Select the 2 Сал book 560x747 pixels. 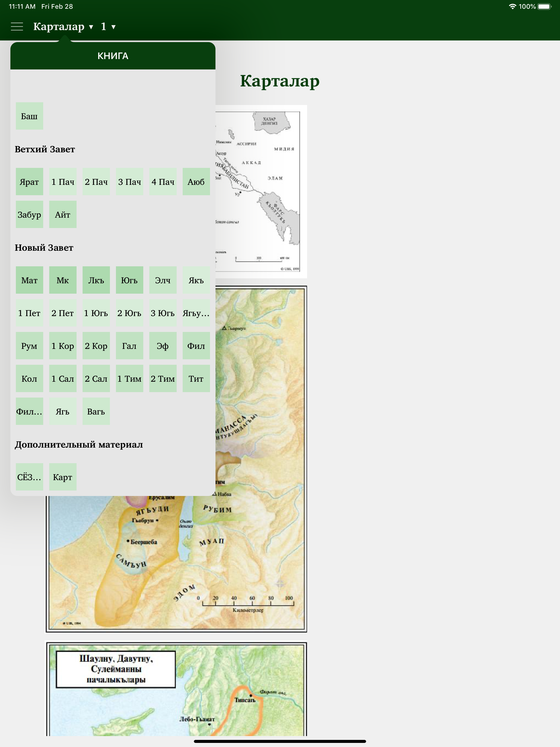(96, 378)
